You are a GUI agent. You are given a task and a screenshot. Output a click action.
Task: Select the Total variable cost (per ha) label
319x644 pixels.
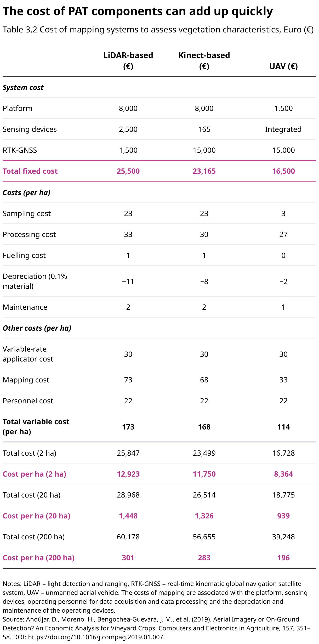pyautogui.click(x=36, y=427)
